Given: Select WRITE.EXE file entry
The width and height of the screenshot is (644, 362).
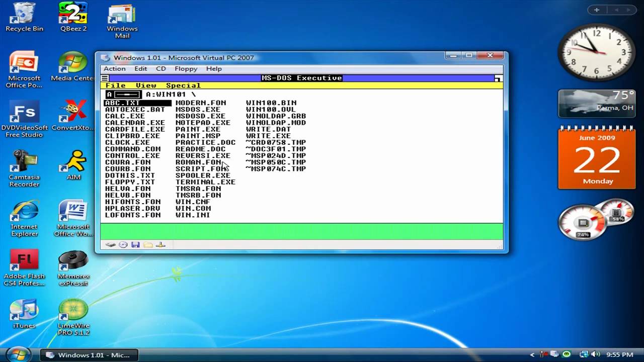Looking at the screenshot, I should coord(268,136).
